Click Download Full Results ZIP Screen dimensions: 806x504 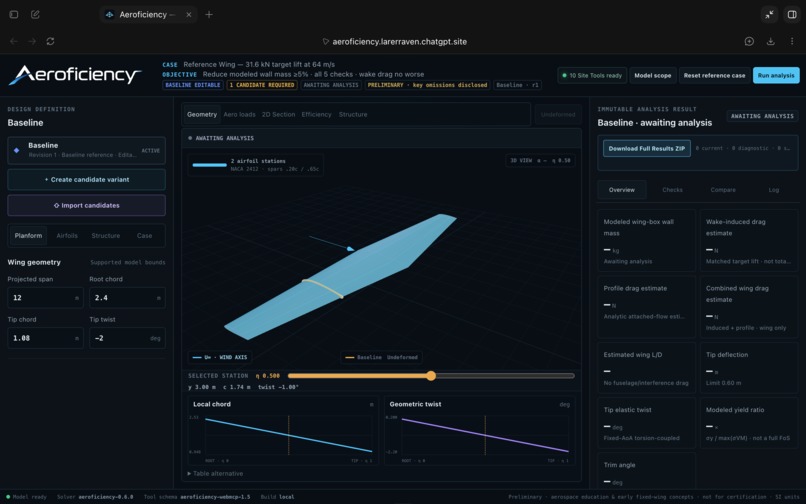[x=647, y=148]
